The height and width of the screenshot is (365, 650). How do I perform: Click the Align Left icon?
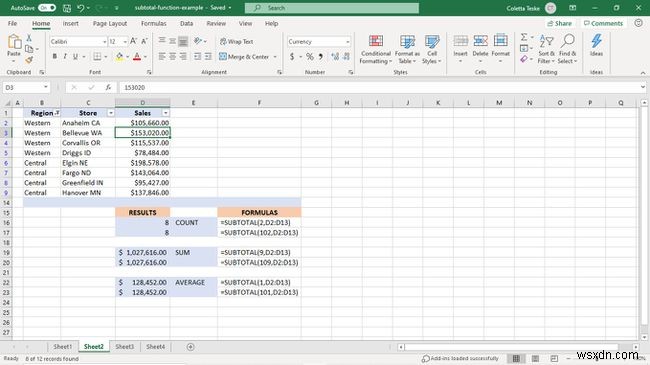[162, 56]
